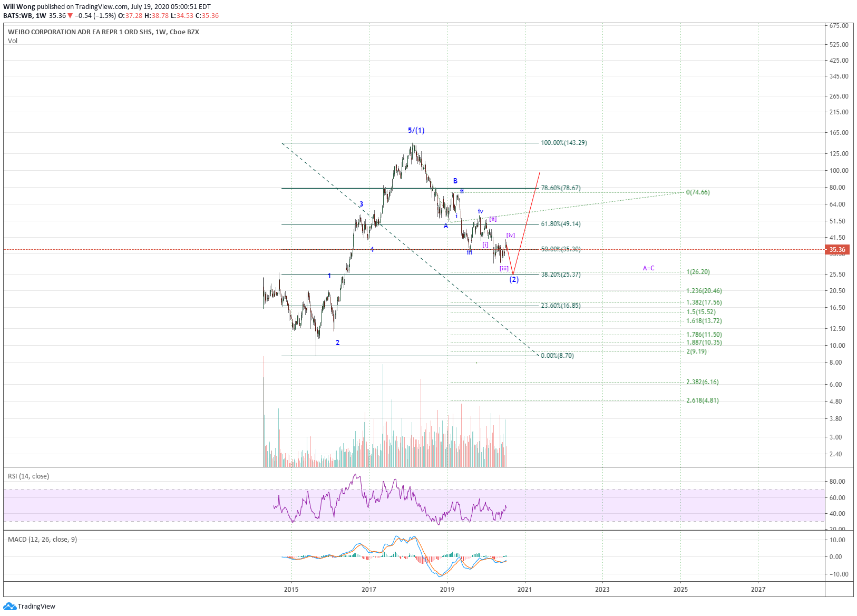This screenshot has width=857, height=616.
Task: Click the purple [iii] subwave label
Action: click(x=504, y=268)
